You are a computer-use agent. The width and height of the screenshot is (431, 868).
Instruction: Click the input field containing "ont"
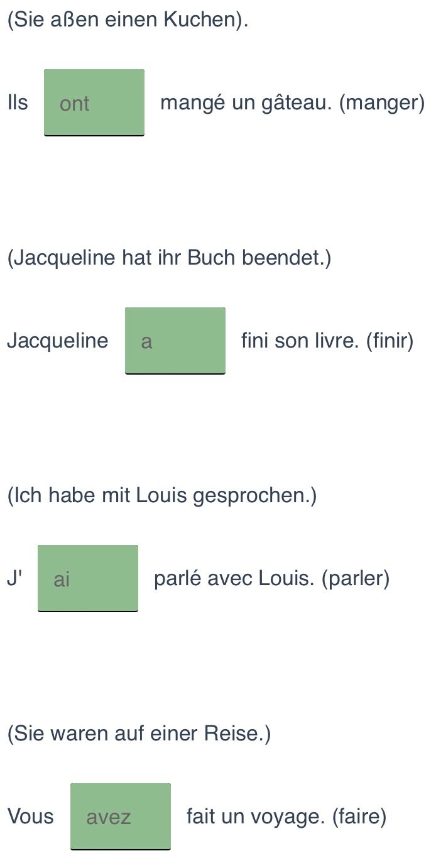tap(94, 102)
